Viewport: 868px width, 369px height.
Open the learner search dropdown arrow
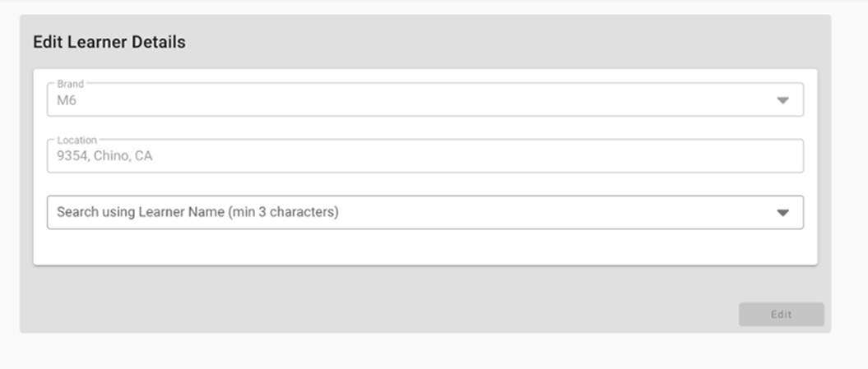click(782, 212)
